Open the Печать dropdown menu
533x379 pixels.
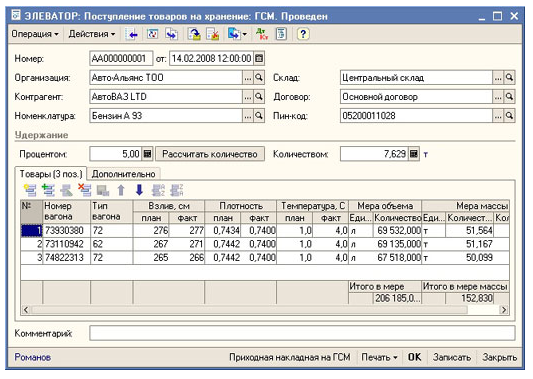tap(379, 357)
